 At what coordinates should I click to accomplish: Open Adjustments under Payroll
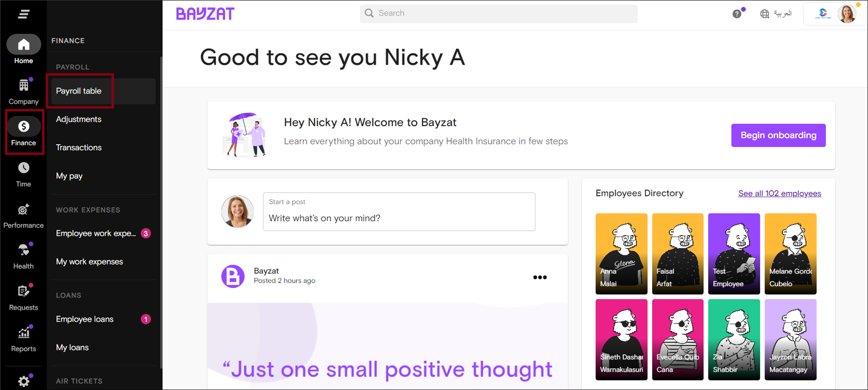(x=78, y=119)
